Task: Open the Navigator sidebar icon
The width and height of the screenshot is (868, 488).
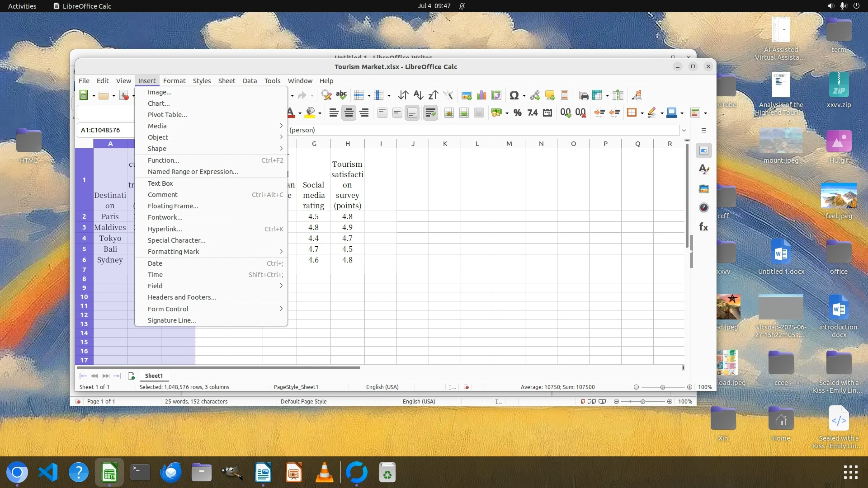Action: (x=703, y=208)
